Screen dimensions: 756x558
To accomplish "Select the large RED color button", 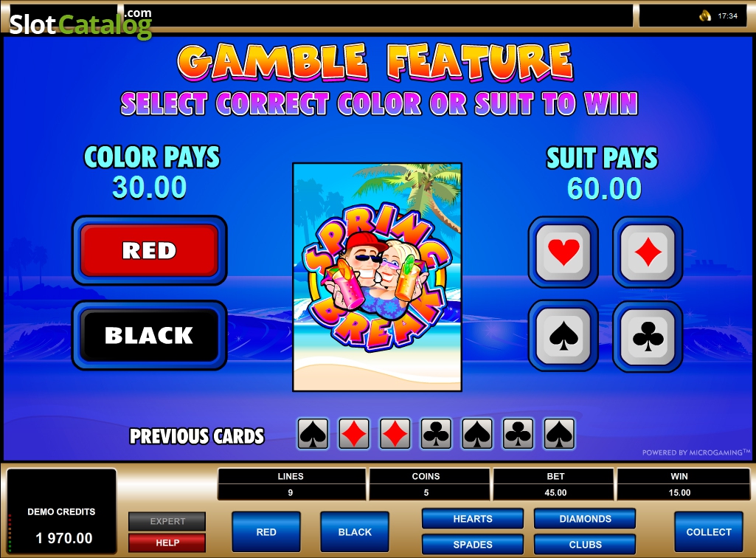I will click(x=150, y=250).
